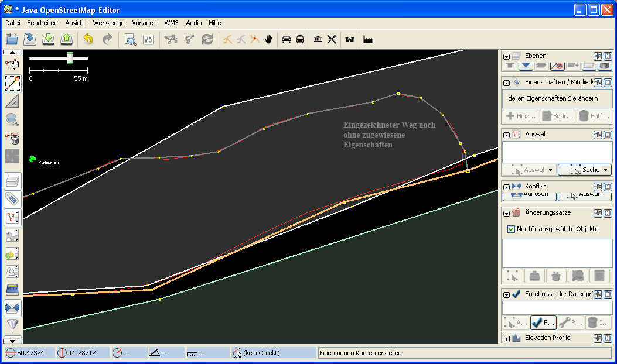Click the car preset icon
This screenshot has height=364, width=617.
[x=287, y=39]
